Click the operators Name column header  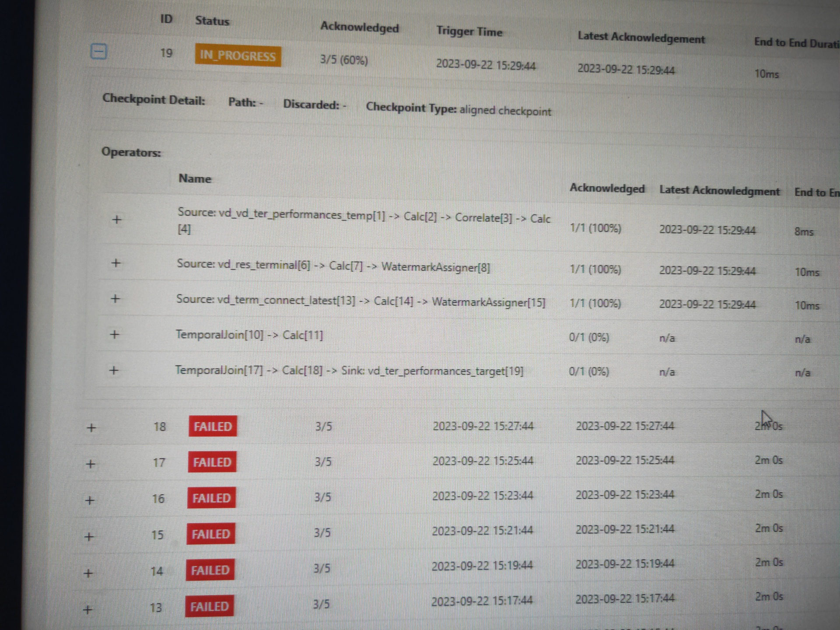tap(195, 178)
